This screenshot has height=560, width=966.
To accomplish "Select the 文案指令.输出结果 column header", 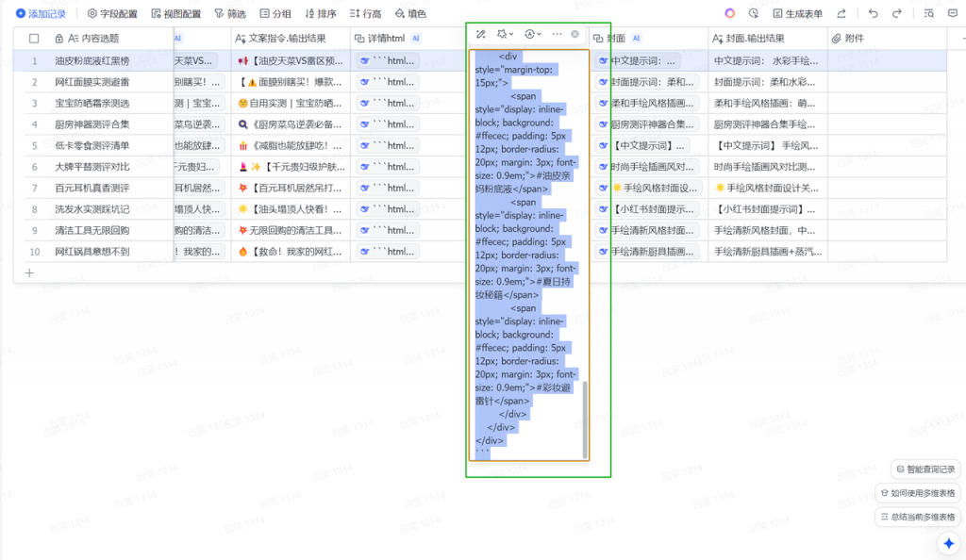I will pyautogui.click(x=291, y=38).
